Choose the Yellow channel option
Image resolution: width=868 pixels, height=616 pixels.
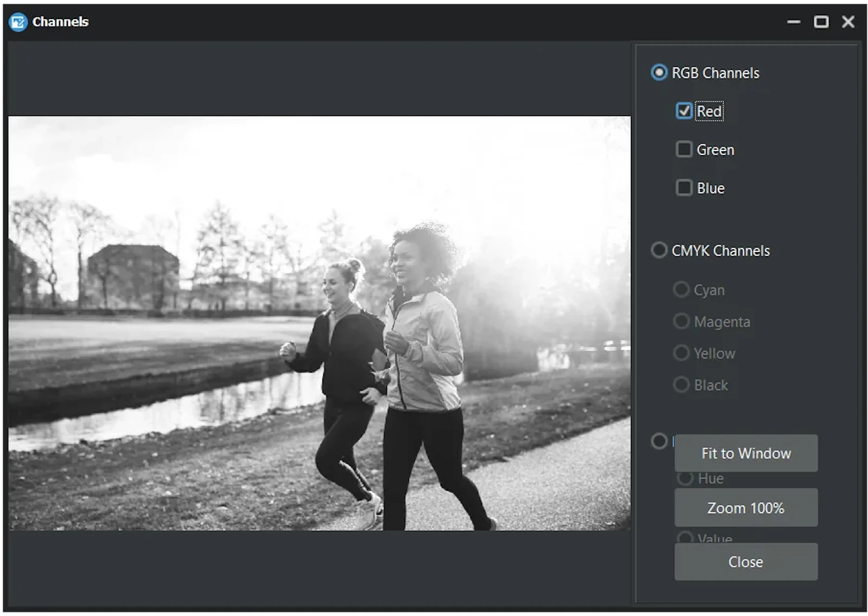(x=681, y=353)
